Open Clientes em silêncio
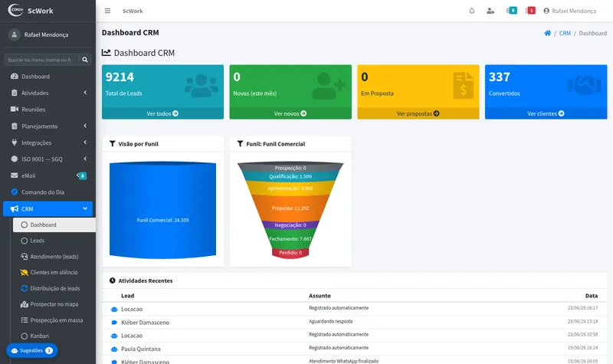The image size is (613, 364). coord(54,273)
